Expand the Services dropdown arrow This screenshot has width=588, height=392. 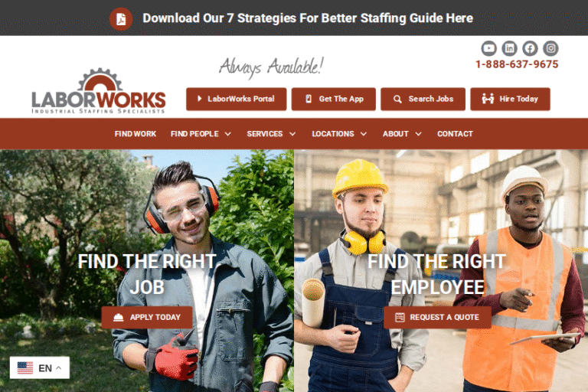[292, 134]
